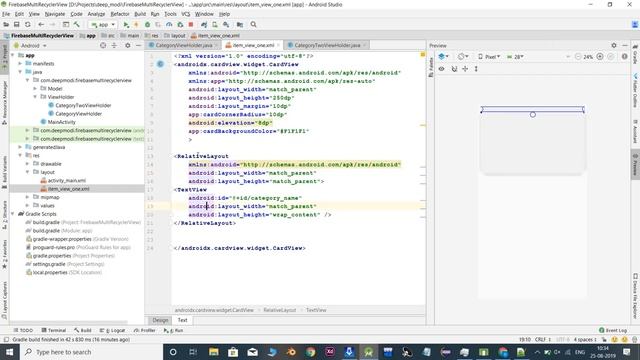The width and height of the screenshot is (640, 360).
Task: Click the layout breadcrumb in navigation bar
Action: 175,36
